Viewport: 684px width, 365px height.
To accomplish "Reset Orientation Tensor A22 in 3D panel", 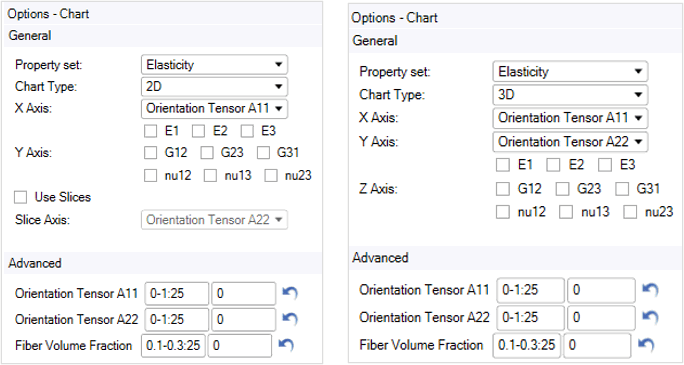I will coord(650,317).
